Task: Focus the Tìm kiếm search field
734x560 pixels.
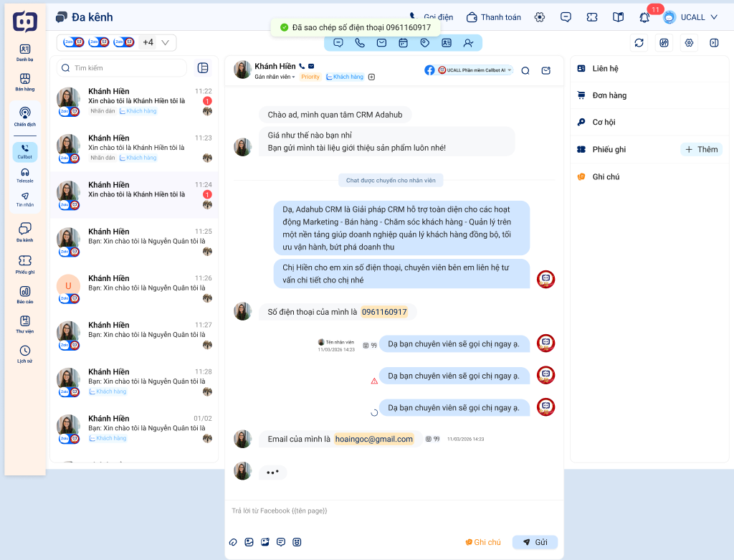Action: click(122, 68)
